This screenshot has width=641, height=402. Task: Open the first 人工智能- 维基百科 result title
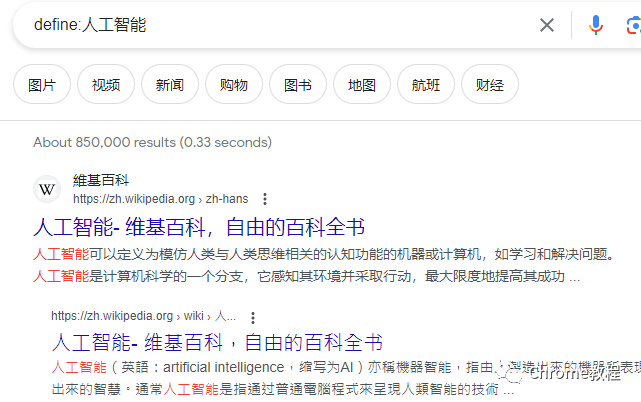tap(199, 227)
